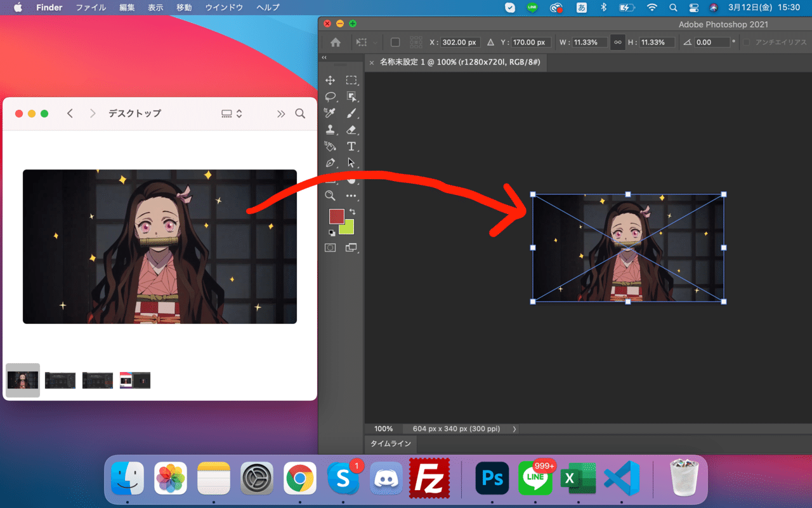Click the reference point locator grid
Image resolution: width=812 pixels, height=508 pixels.
tap(416, 43)
